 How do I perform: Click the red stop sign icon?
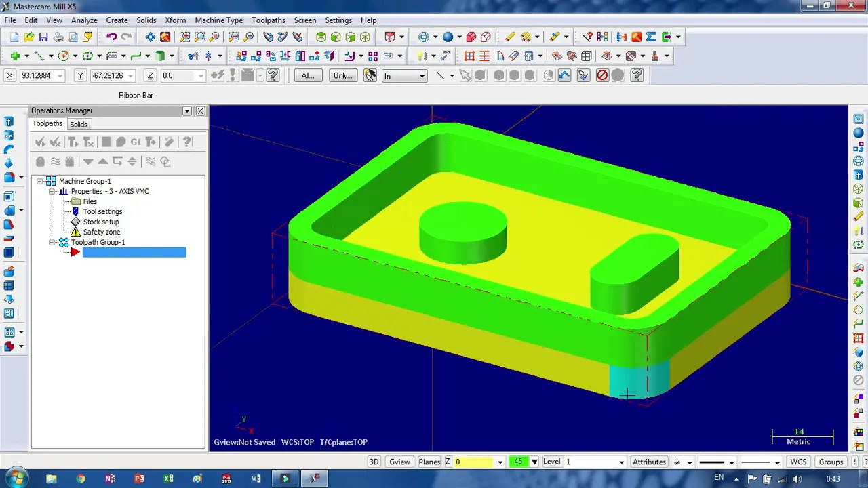click(x=602, y=75)
